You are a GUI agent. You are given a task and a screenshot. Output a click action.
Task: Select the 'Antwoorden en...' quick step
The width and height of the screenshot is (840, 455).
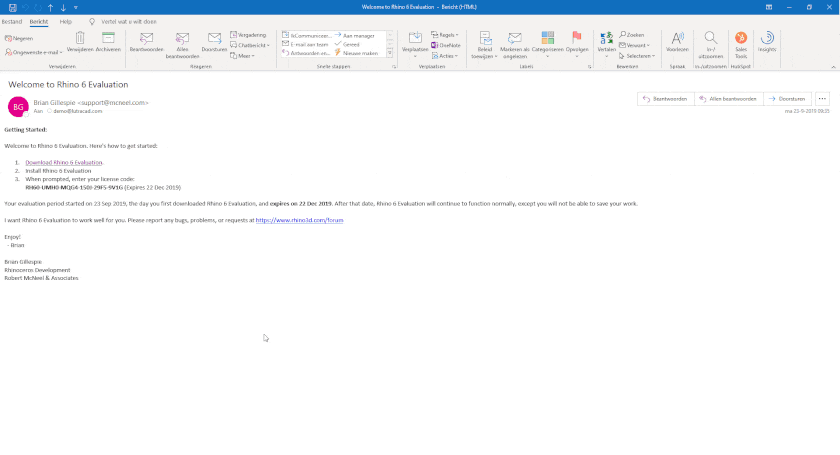(306, 53)
